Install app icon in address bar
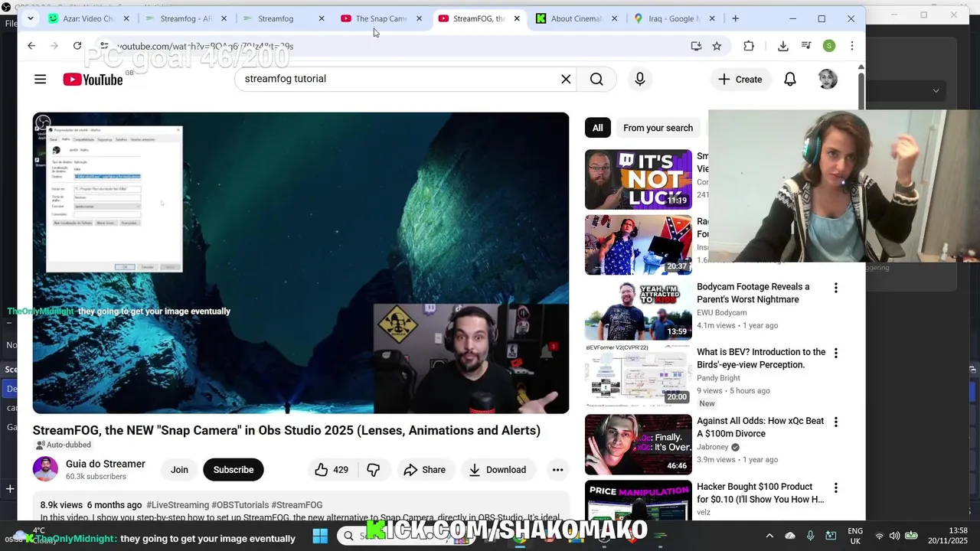The height and width of the screenshot is (551, 980). [x=696, y=46]
